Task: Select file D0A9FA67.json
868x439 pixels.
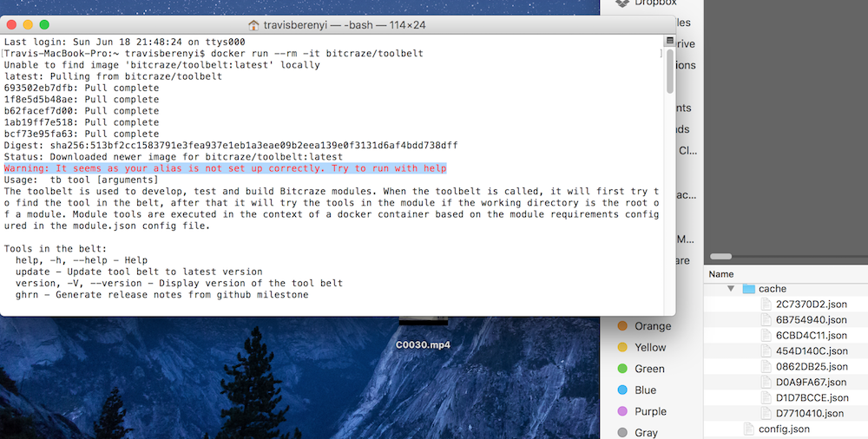Action: (811, 382)
